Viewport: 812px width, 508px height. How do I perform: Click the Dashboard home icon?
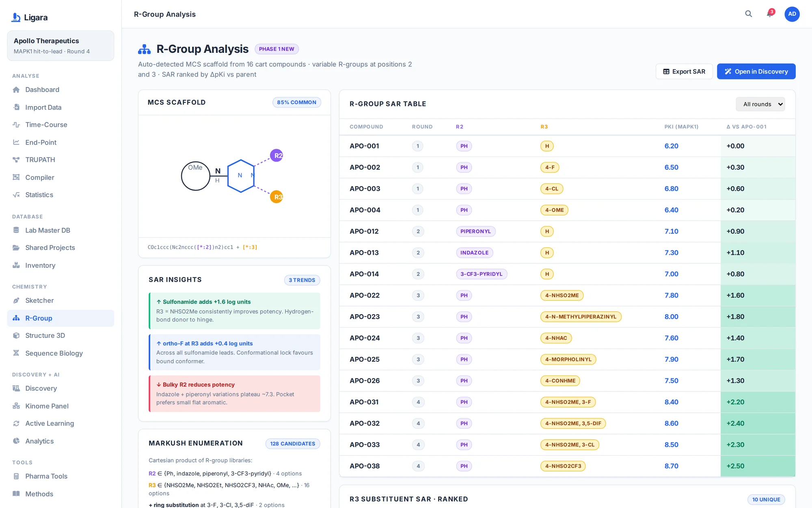[16, 90]
